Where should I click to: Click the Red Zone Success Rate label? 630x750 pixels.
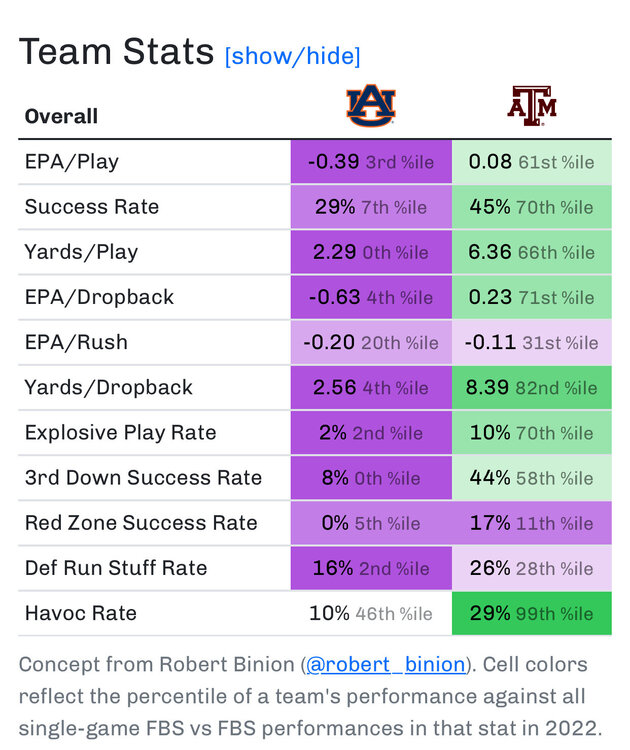pos(141,523)
